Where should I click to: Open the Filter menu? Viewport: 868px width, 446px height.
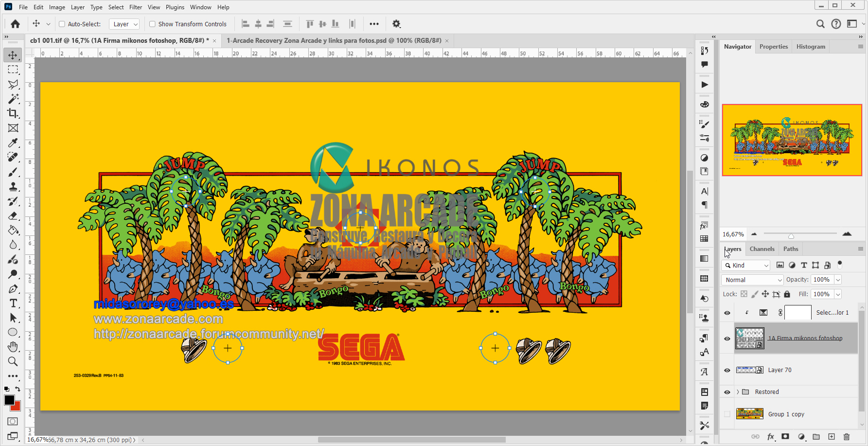(x=136, y=7)
